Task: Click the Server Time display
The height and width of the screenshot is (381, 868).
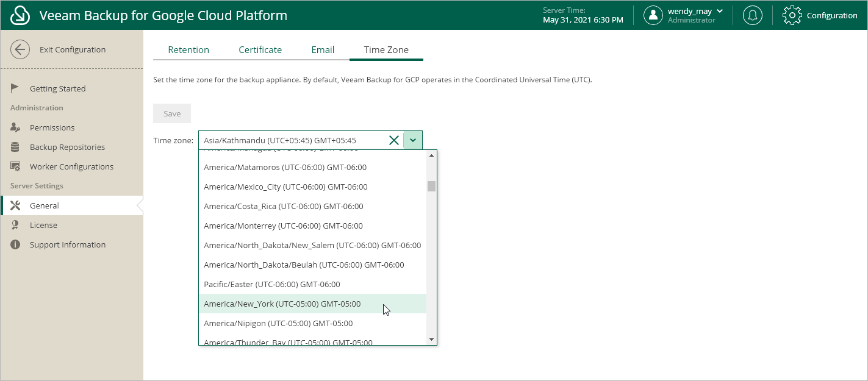Action: click(583, 15)
